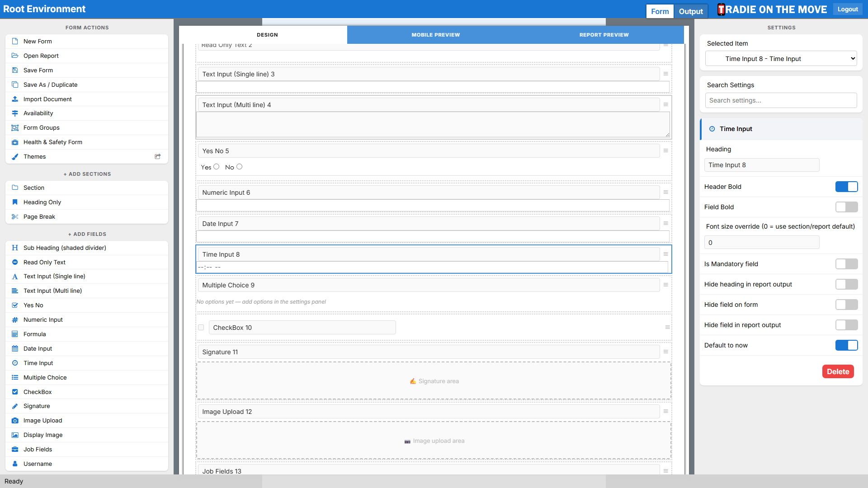
Task: Click the Open Report folder icon
Action: point(15,56)
